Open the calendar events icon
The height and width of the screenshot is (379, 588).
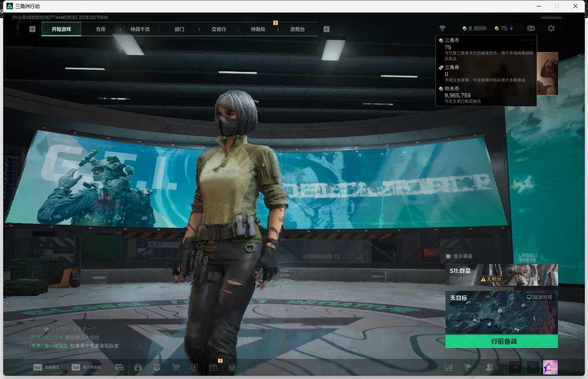213,367
